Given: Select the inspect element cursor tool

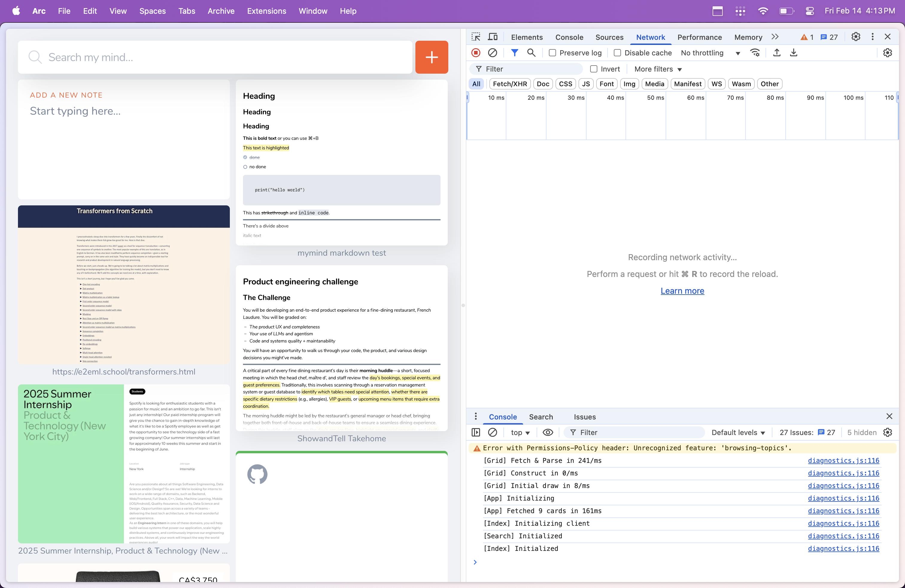Looking at the screenshot, I should click(x=476, y=37).
